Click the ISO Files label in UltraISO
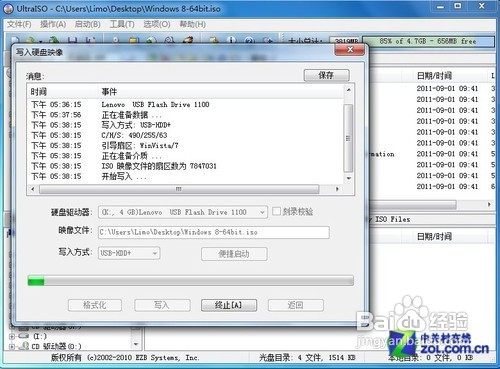Screen dimensions: 500x369 [393, 219]
